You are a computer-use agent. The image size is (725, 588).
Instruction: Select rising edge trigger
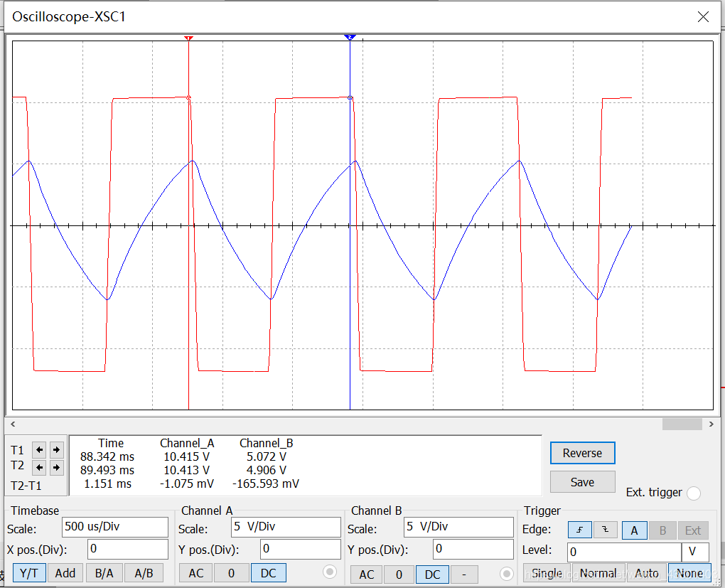[x=580, y=530]
